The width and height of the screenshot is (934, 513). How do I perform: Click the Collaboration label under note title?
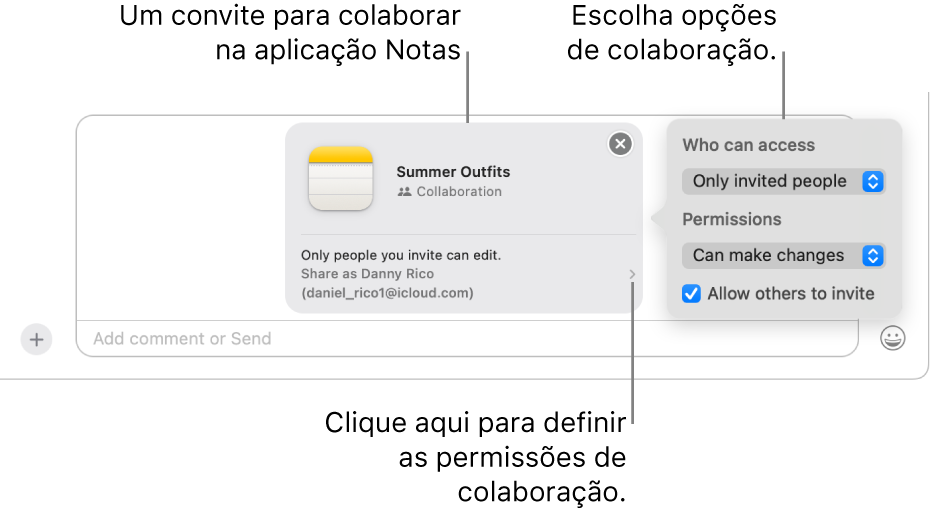[459, 192]
